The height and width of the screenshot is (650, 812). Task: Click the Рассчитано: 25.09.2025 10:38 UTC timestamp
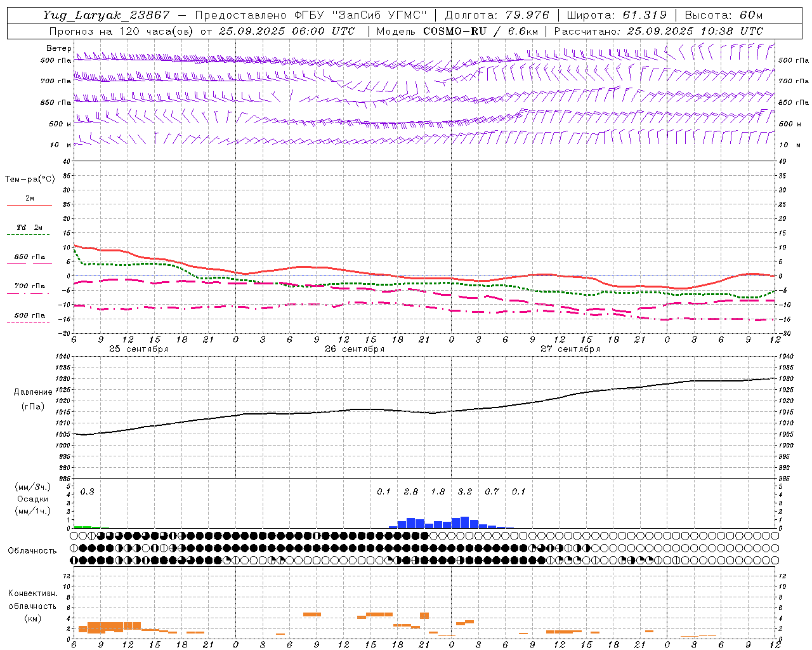click(x=658, y=31)
